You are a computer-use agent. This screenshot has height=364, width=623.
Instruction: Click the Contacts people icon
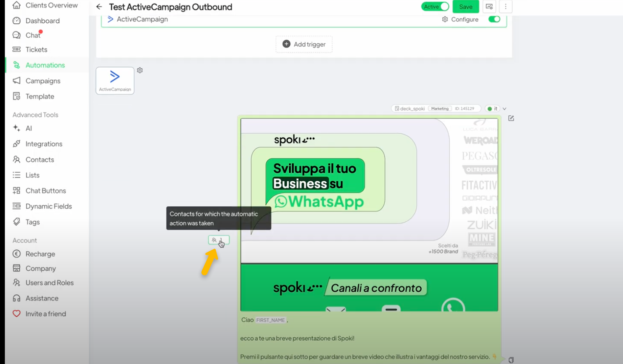pyautogui.click(x=16, y=159)
